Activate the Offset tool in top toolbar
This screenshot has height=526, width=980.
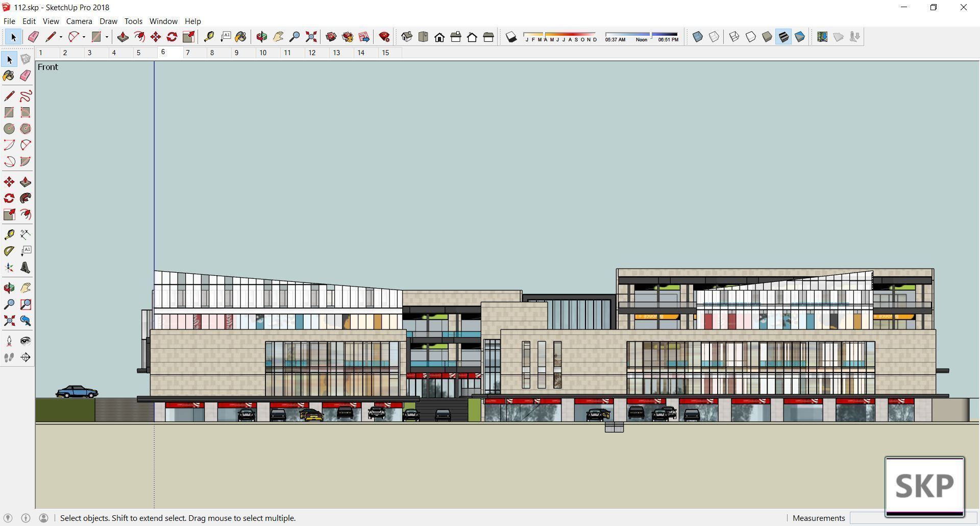(139, 37)
